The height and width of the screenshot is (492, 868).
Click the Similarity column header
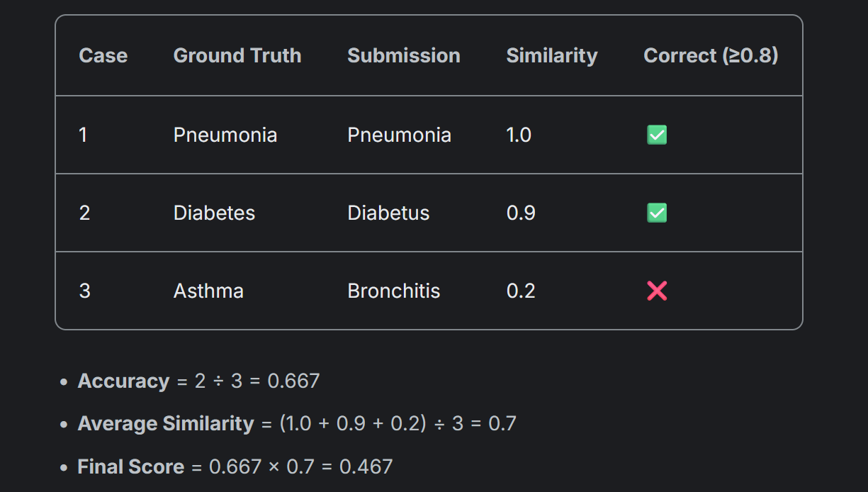(x=552, y=56)
